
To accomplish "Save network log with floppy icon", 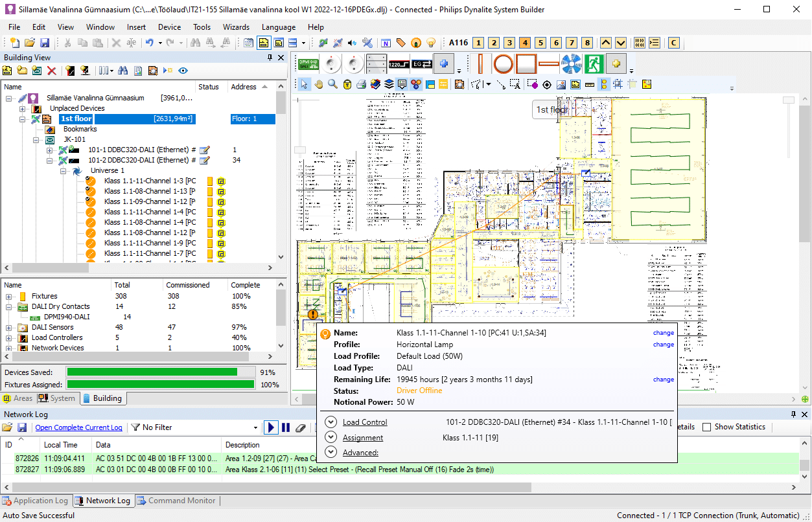I will (x=22, y=427).
